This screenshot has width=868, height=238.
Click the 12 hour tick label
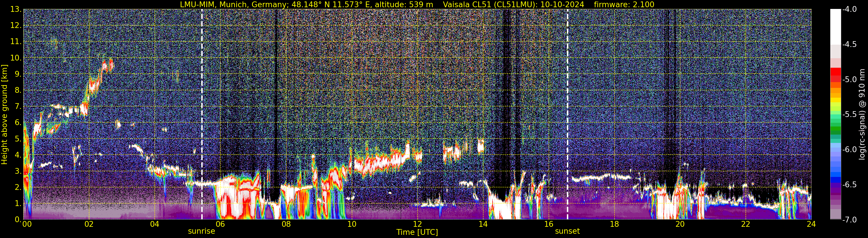(x=417, y=224)
